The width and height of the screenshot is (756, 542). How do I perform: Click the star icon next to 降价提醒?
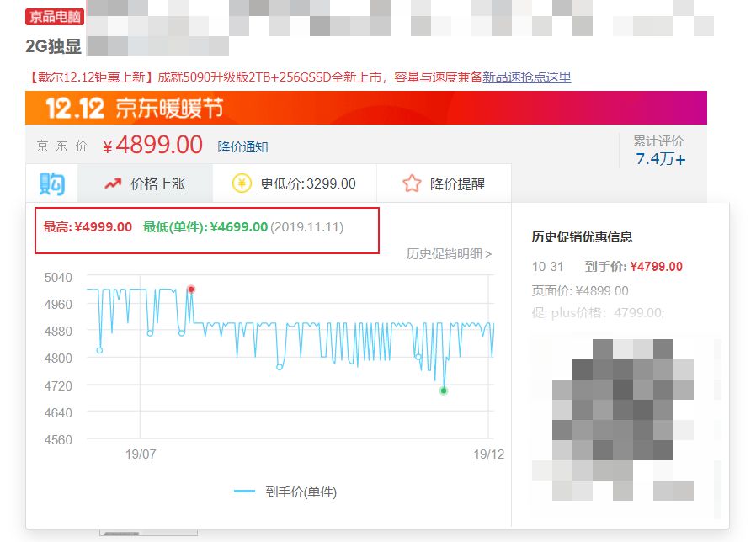pos(410,183)
